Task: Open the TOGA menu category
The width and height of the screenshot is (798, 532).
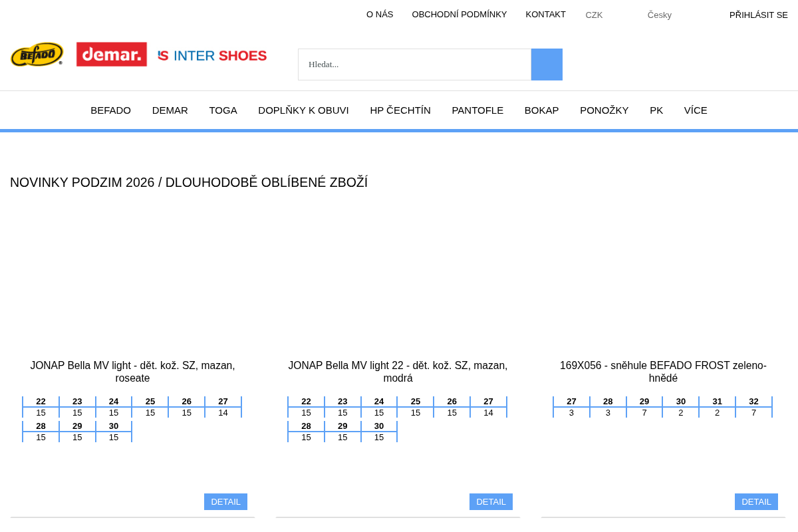Action: (x=223, y=110)
